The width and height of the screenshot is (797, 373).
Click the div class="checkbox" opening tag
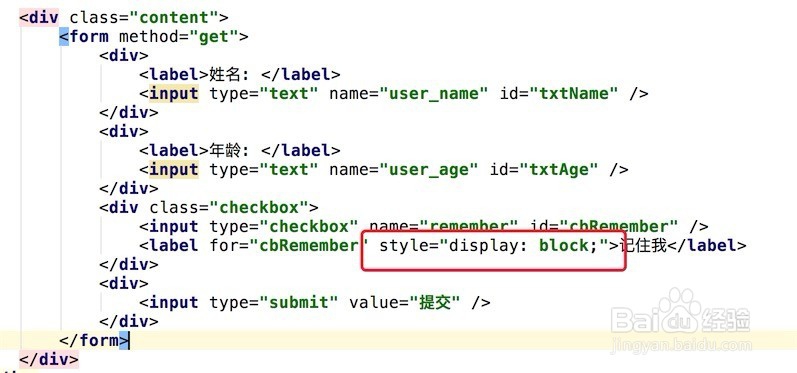(x=209, y=207)
